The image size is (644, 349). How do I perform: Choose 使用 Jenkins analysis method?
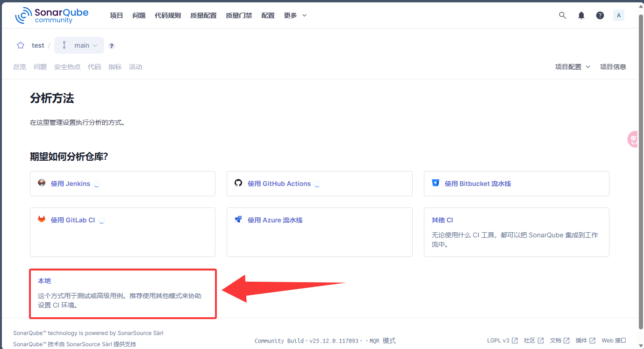[122, 183]
